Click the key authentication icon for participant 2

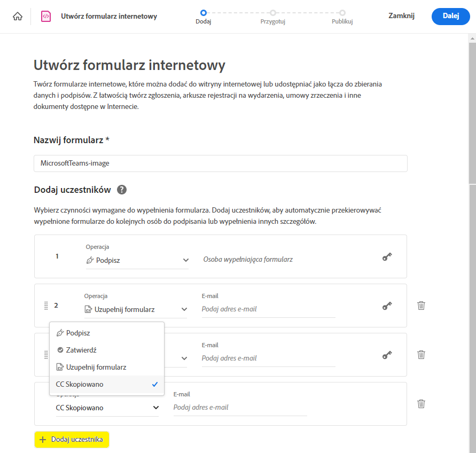pos(387,306)
